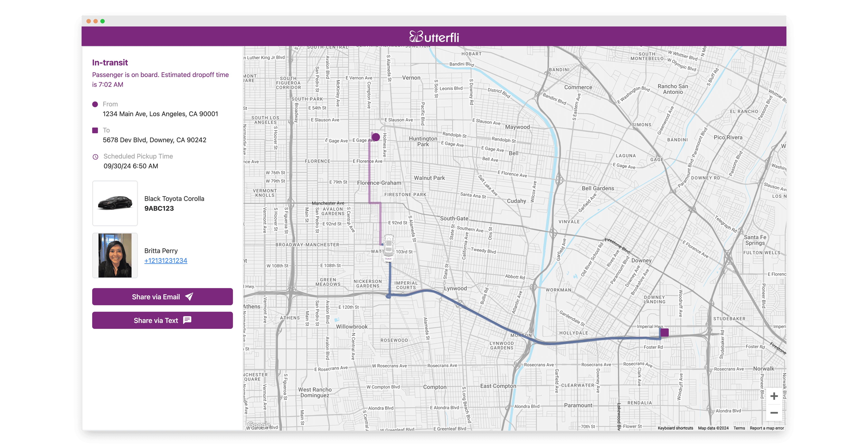Click the green window maximize dot
The image size is (868, 446).
(102, 21)
